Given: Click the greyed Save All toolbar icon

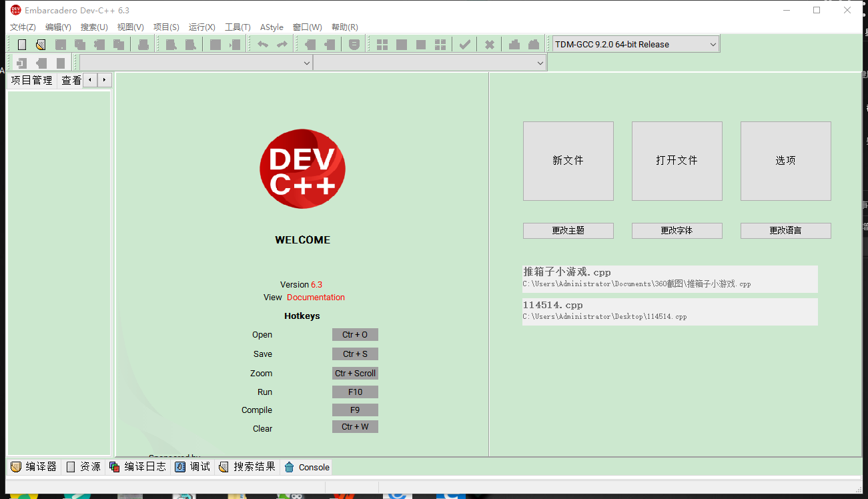Looking at the screenshot, I should click(80, 45).
